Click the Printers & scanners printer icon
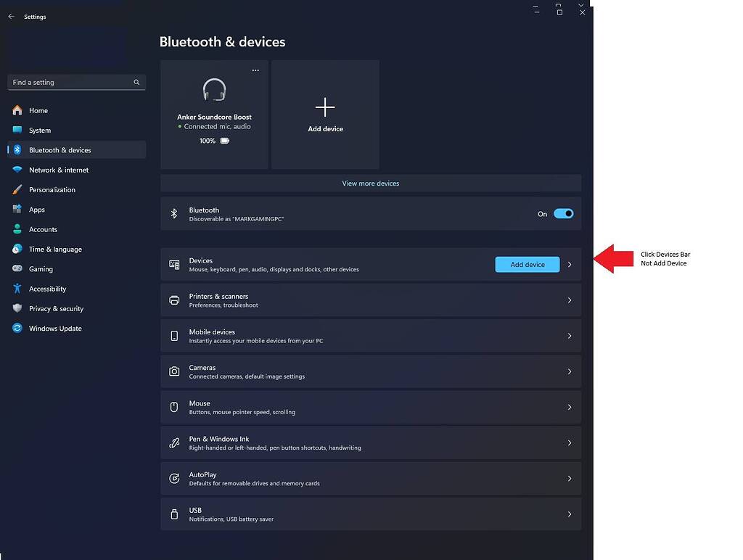Viewport: 743px width, 560px height. point(174,300)
